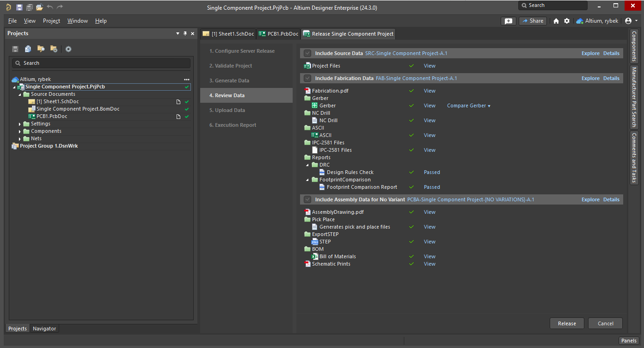Open the comment plus icon button
The image size is (644, 348).
click(x=509, y=21)
